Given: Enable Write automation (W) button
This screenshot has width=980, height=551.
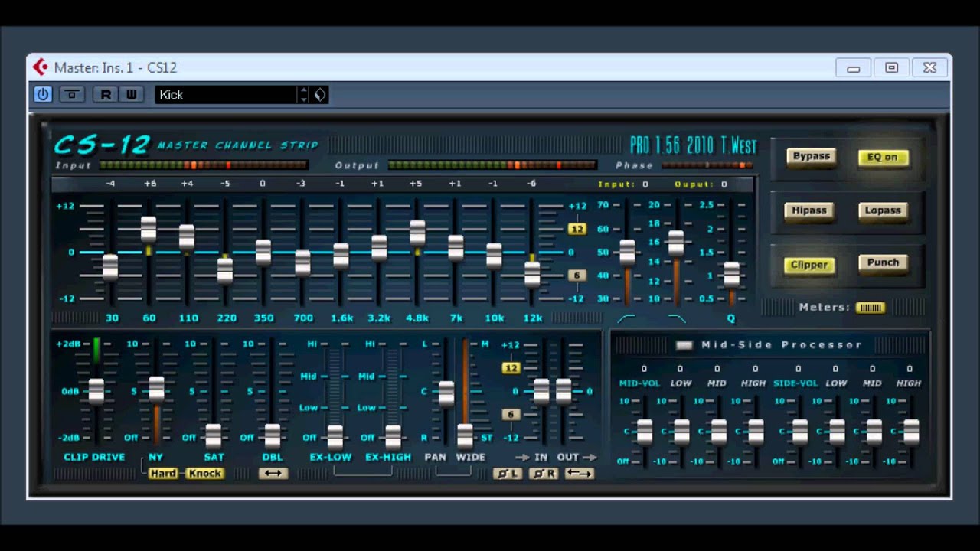Looking at the screenshot, I should click(x=131, y=94).
